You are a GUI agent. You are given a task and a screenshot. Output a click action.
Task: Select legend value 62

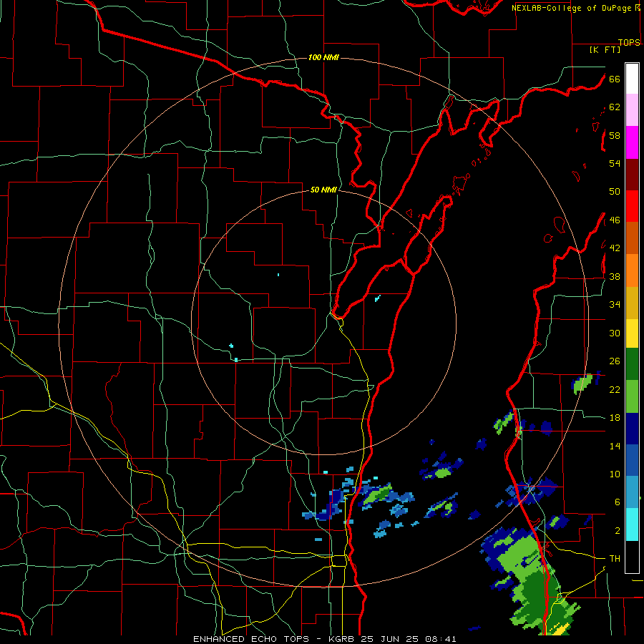(x=615, y=107)
